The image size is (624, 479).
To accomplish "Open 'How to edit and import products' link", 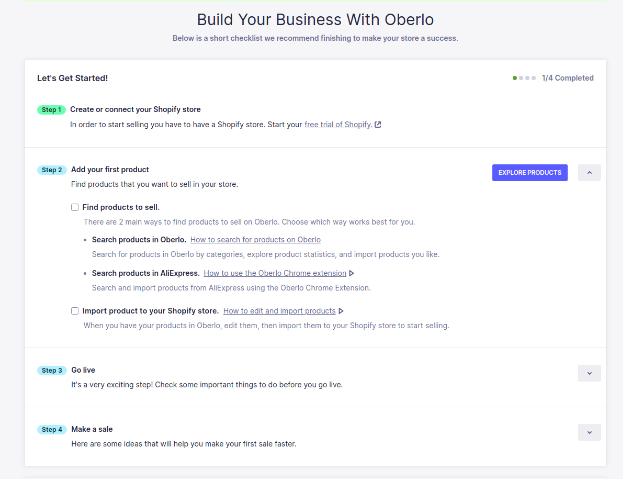I will click(x=279, y=311).
